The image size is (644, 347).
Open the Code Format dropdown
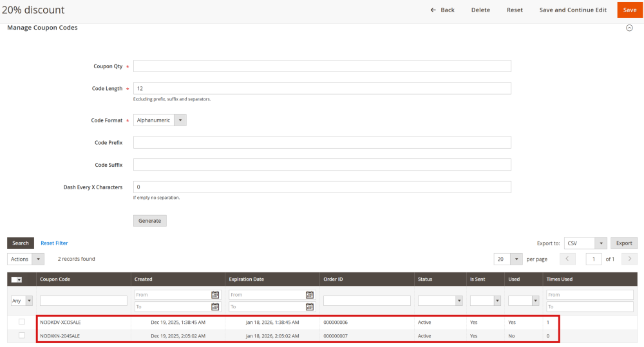point(160,120)
